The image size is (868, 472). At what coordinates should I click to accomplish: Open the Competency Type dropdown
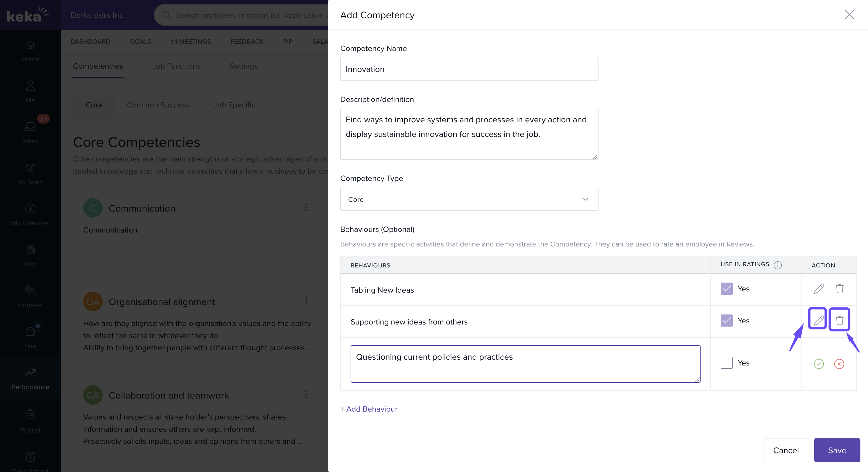click(x=469, y=199)
